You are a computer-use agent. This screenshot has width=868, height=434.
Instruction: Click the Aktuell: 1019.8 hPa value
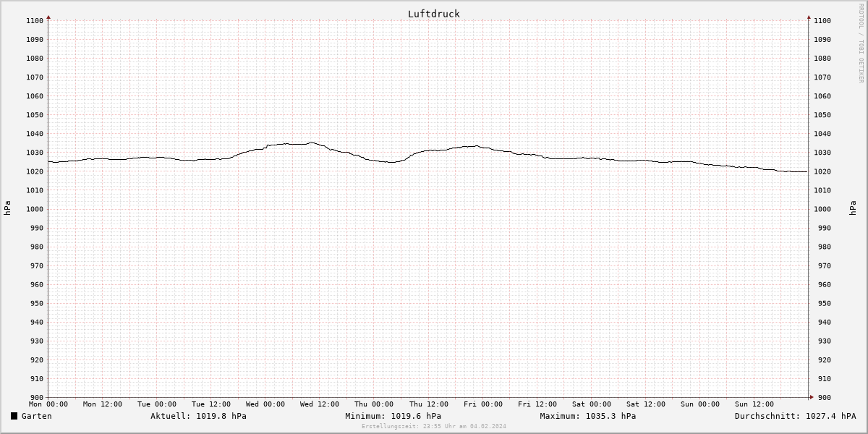coord(198,416)
